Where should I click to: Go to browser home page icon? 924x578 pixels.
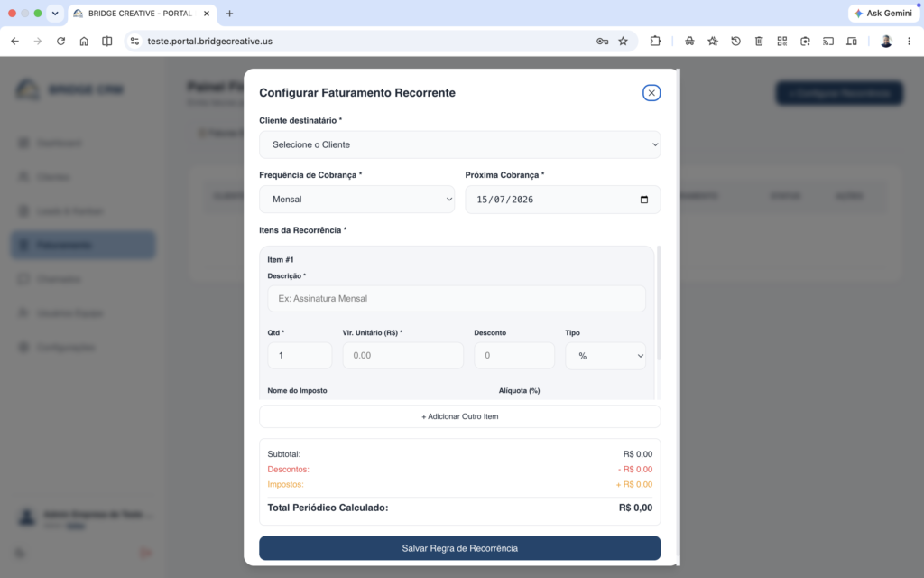84,42
